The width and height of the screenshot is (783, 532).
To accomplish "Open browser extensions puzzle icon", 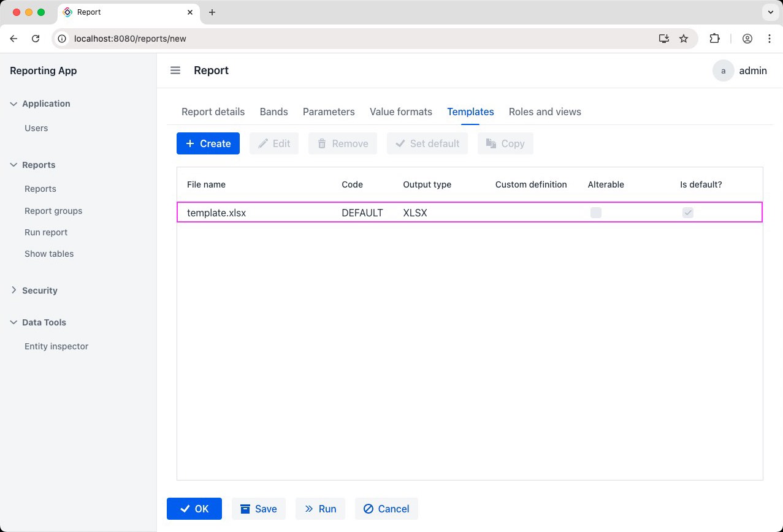I will [714, 39].
